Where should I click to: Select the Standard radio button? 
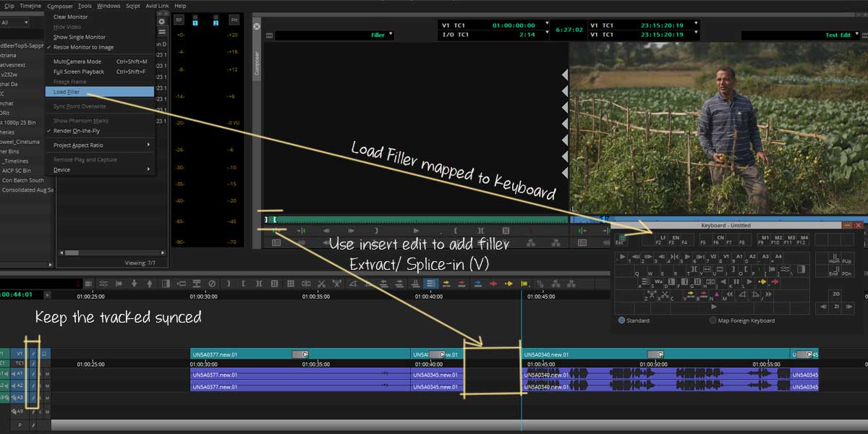pos(621,320)
